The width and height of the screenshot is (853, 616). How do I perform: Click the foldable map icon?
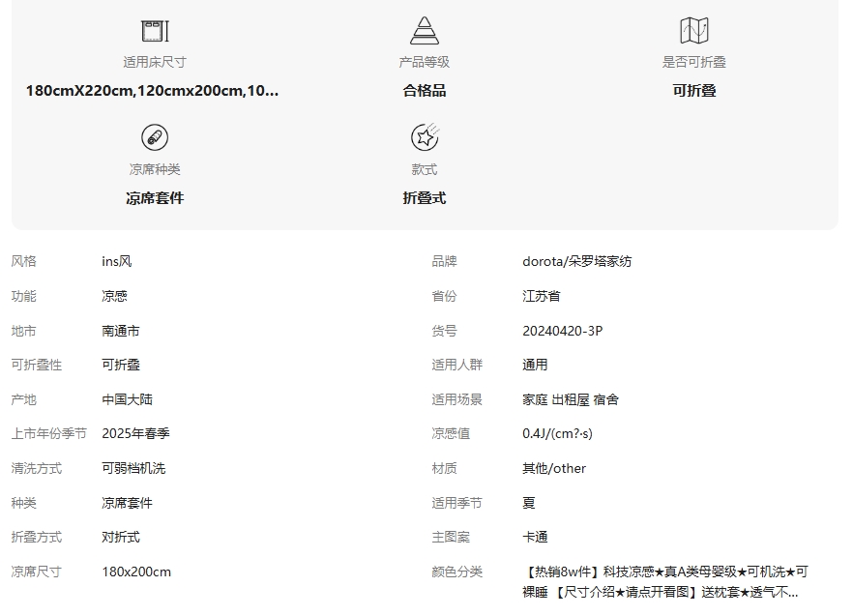click(x=693, y=30)
